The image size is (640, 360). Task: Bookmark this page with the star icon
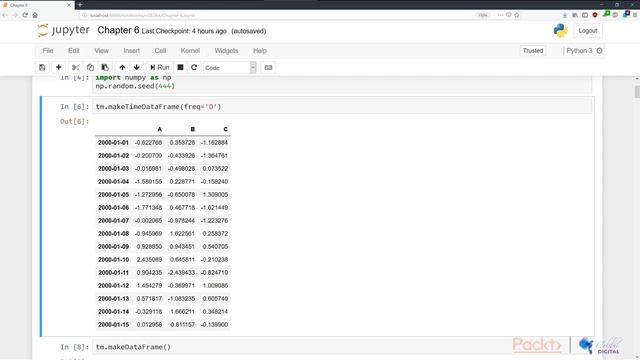517,15
